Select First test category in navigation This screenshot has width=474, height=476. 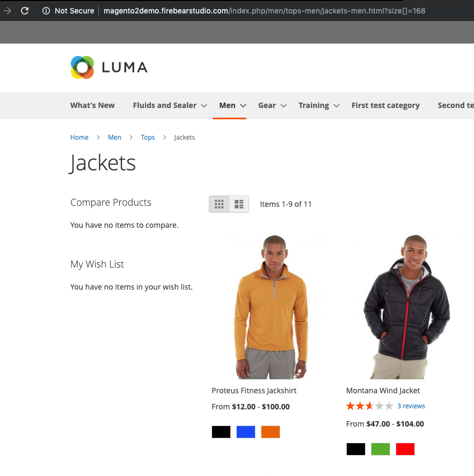(x=385, y=105)
